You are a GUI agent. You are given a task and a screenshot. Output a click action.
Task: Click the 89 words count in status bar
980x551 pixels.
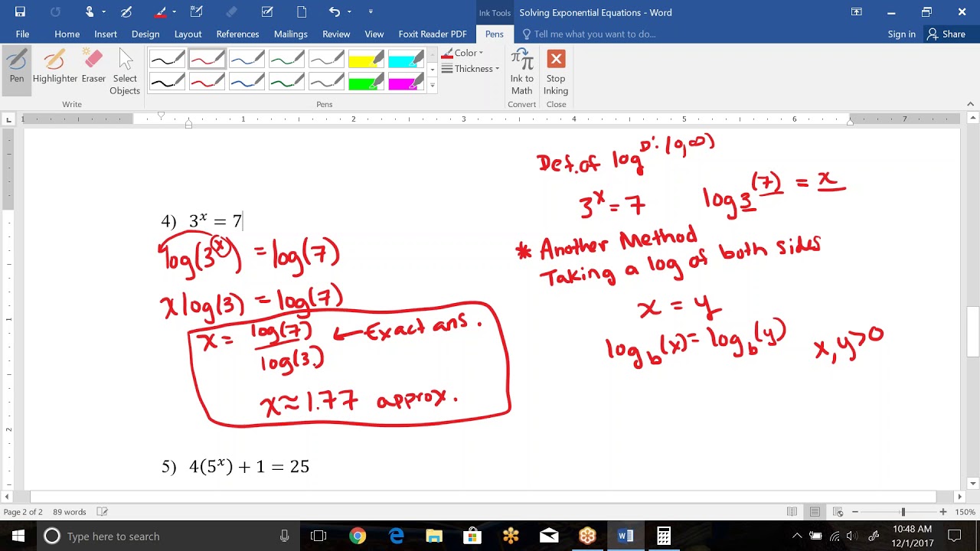pyautogui.click(x=69, y=512)
